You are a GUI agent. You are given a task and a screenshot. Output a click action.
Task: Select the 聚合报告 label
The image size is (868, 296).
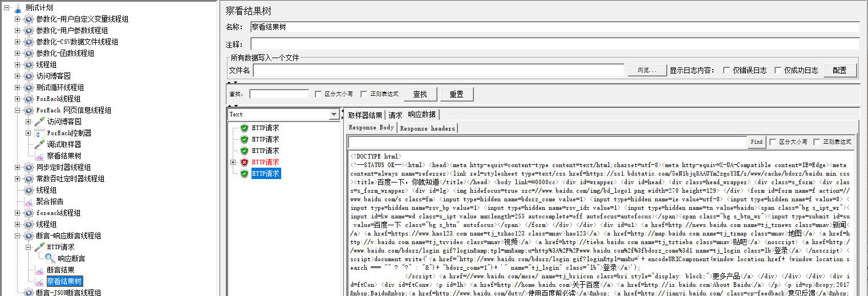[50, 201]
